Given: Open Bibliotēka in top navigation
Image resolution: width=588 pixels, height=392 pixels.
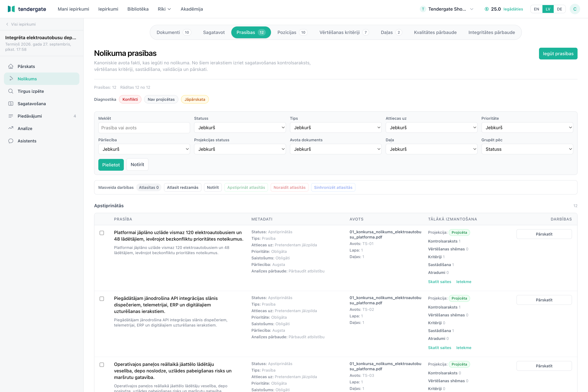Looking at the screenshot, I should (x=138, y=9).
